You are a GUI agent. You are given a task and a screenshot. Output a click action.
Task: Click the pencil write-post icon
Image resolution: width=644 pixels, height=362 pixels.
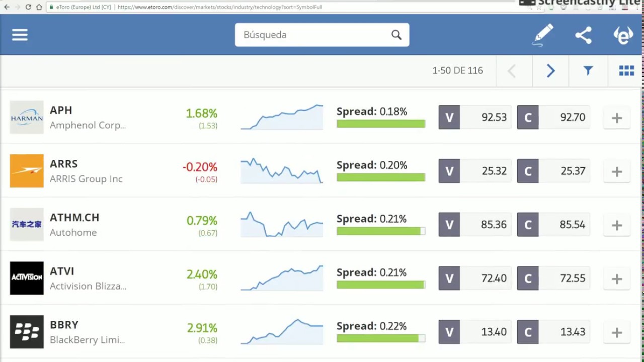coord(543,35)
